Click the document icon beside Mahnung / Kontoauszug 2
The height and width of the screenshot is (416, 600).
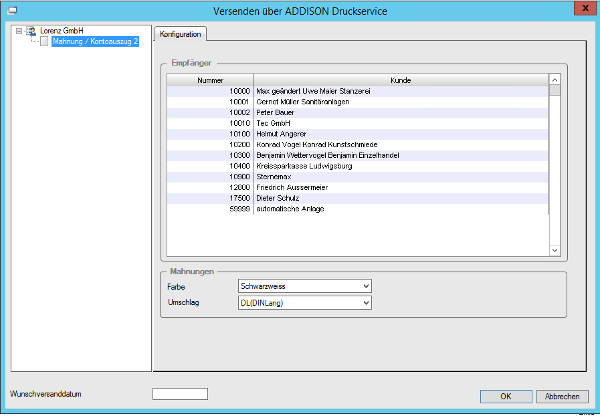44,41
